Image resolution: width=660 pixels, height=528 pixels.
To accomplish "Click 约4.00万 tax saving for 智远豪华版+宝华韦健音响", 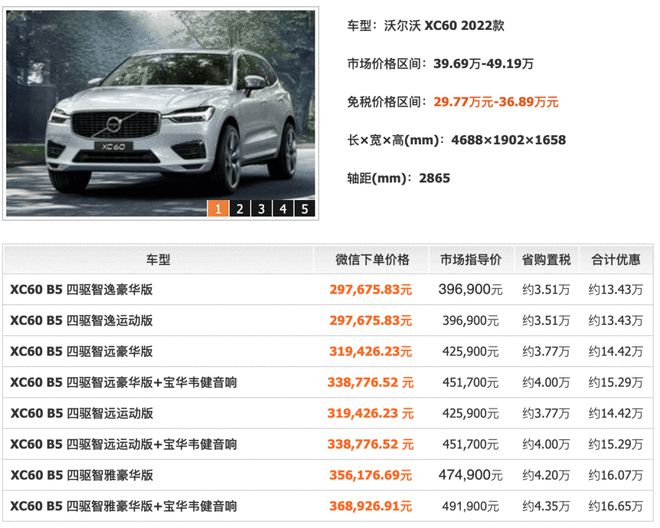I will (x=546, y=382).
